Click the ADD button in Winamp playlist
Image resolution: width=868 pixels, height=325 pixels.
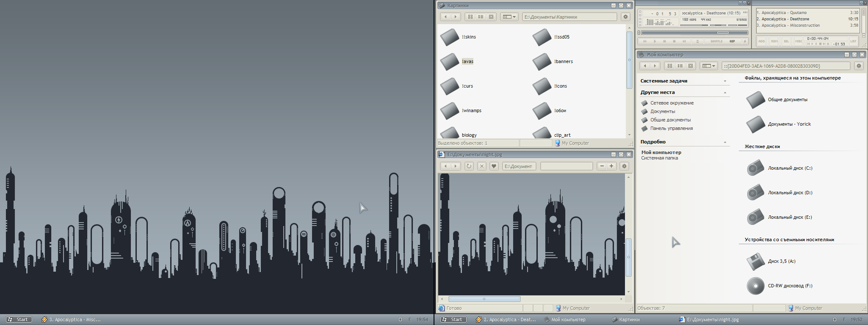coord(762,41)
